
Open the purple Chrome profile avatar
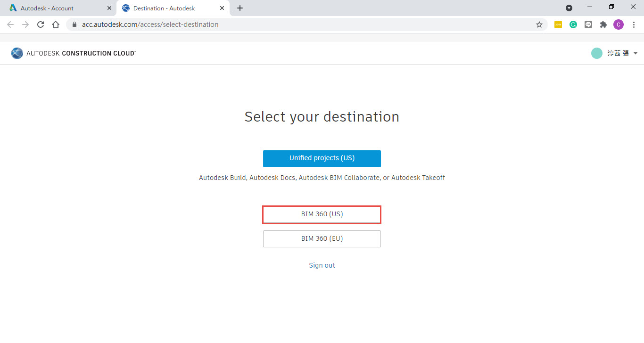pyautogui.click(x=619, y=24)
